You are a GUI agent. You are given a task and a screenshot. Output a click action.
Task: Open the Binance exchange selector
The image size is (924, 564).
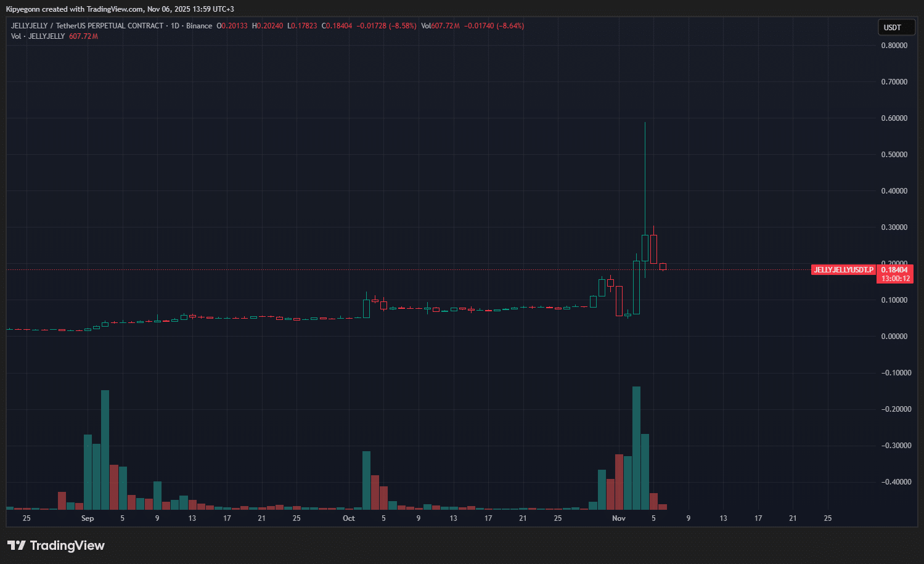pos(198,25)
